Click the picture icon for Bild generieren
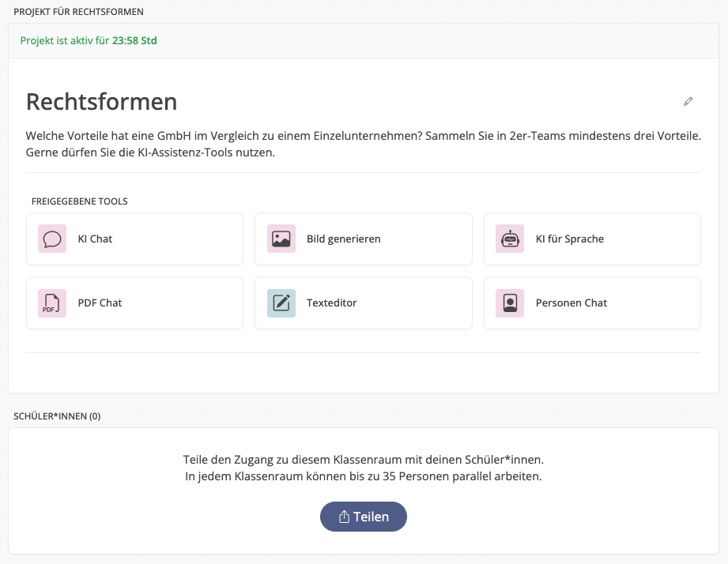The image size is (728, 564). pyautogui.click(x=281, y=239)
